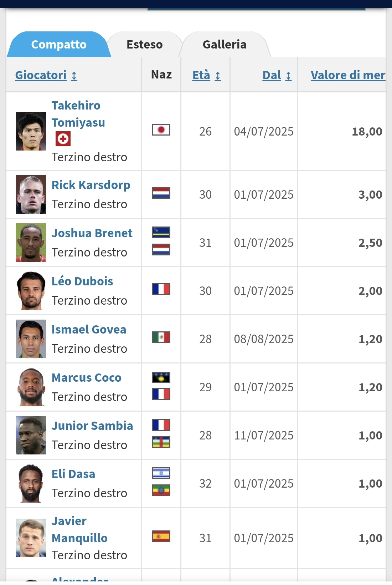The height and width of the screenshot is (585, 392).
Task: Sort by Valore di mercato header
Action: tap(348, 75)
